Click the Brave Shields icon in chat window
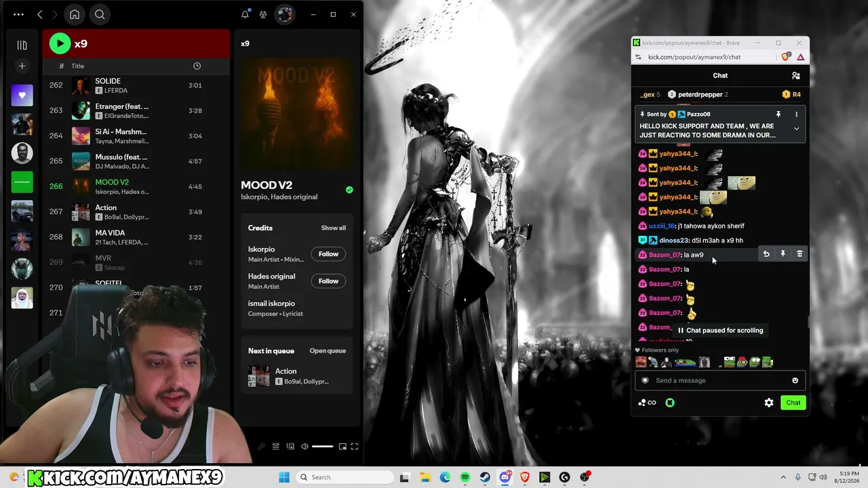This screenshot has width=868, height=488. point(785,57)
